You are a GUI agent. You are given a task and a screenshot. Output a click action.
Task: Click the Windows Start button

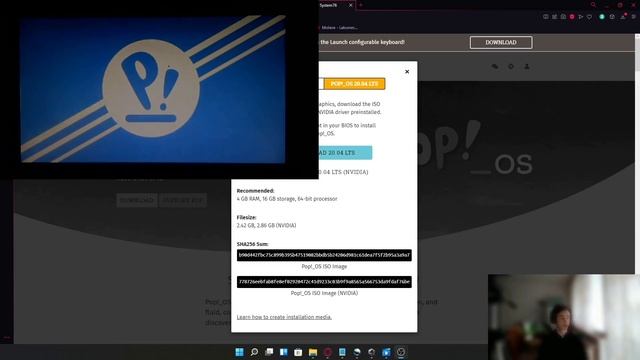click(x=240, y=352)
